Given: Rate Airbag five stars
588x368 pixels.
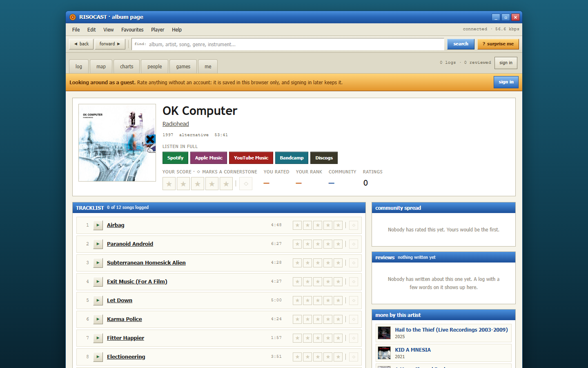Looking at the screenshot, I should pyautogui.click(x=338, y=225).
